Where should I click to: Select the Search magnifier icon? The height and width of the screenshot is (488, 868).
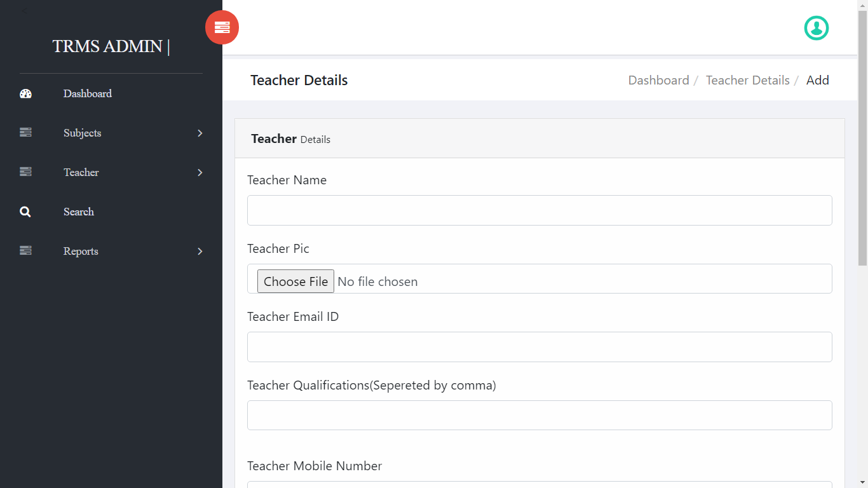tap(25, 211)
